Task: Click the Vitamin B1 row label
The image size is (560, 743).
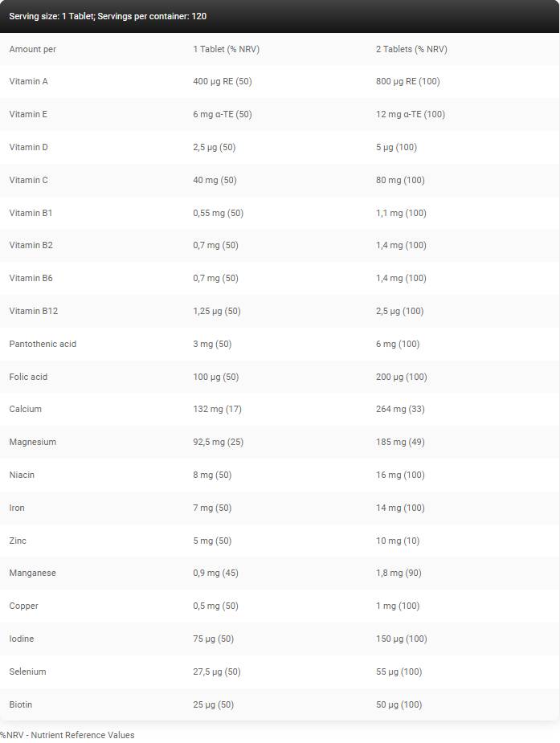Action: click(30, 213)
